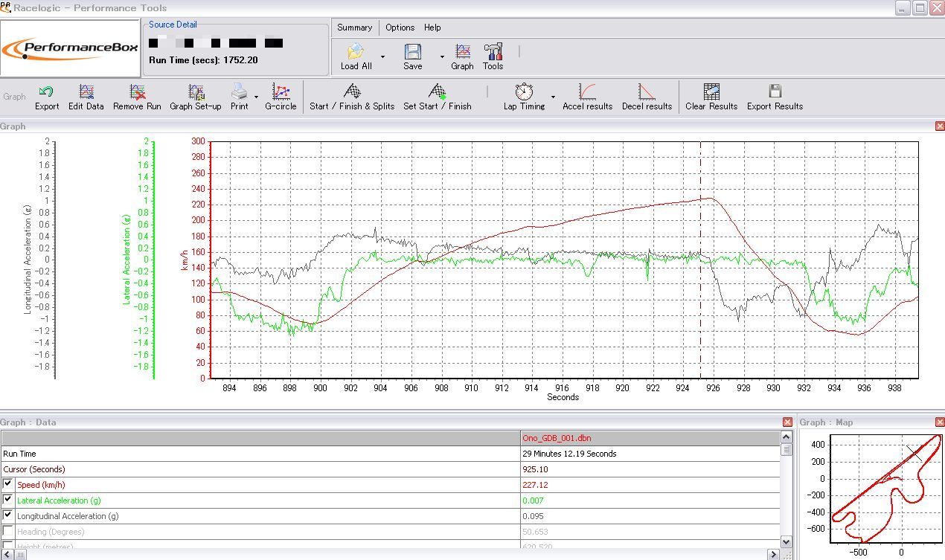The width and height of the screenshot is (945, 560).
Task: Open the Options menu
Action: coord(400,28)
